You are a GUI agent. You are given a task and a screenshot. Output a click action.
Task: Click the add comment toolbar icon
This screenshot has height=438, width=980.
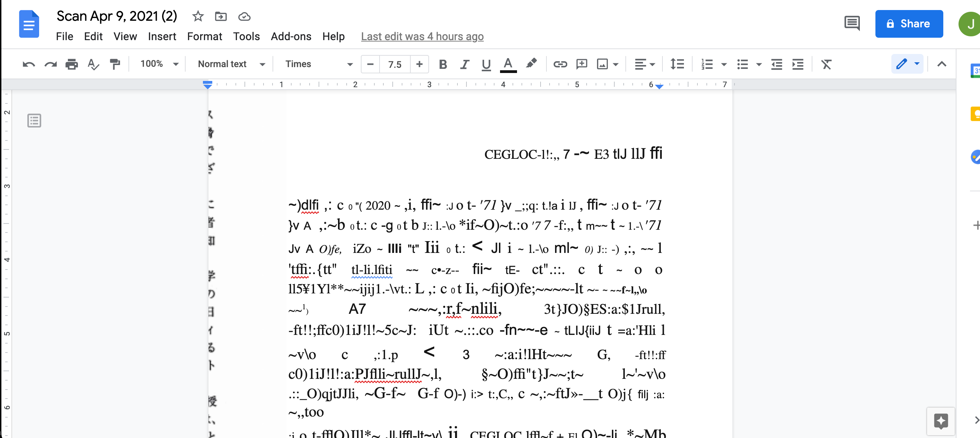(582, 64)
